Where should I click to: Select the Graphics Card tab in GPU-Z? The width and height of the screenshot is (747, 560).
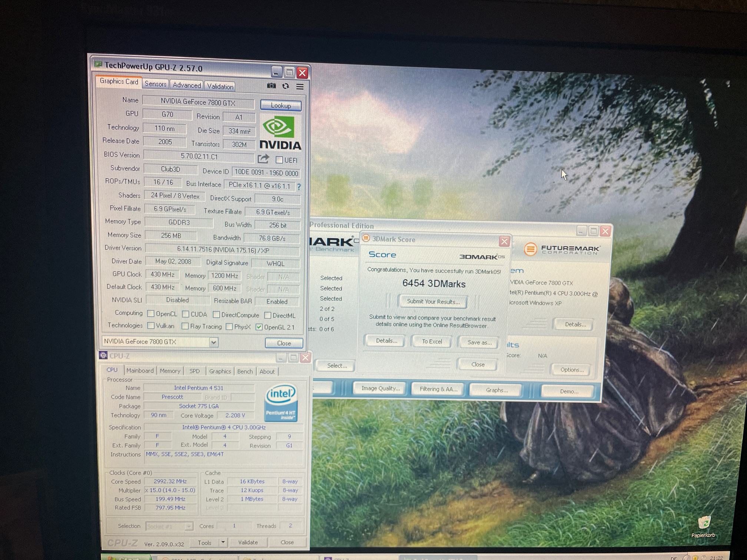[119, 81]
